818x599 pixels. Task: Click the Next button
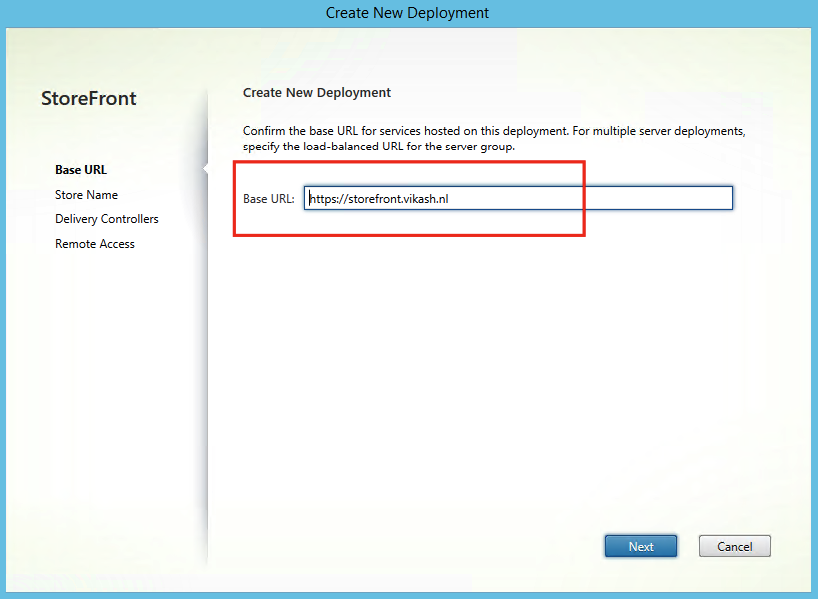[641, 546]
